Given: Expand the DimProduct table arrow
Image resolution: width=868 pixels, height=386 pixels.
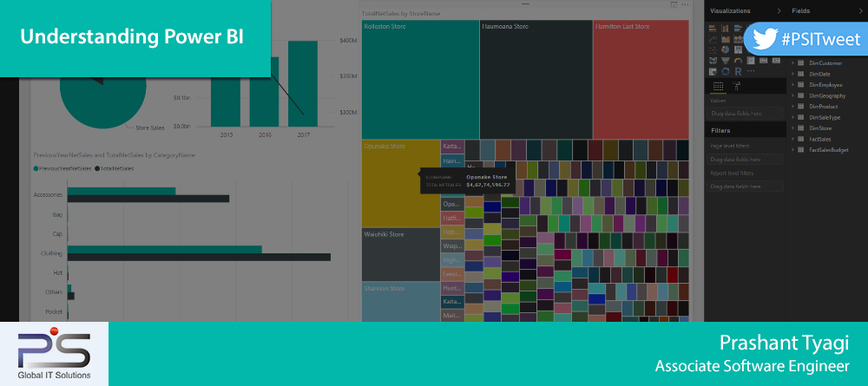Looking at the screenshot, I should 793,106.
